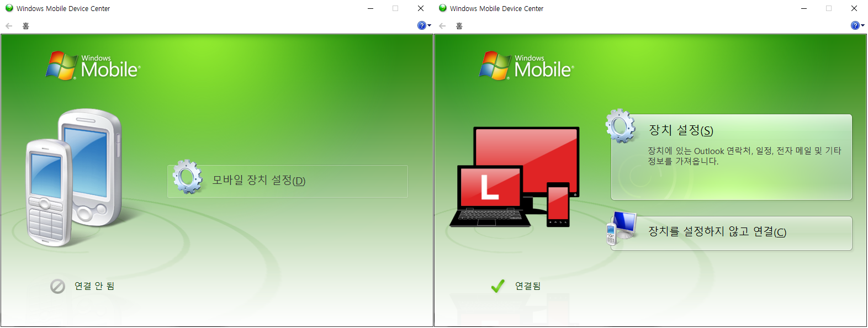The image size is (868, 328).
Task: Choose 장치를 설정하지 않고 연결(C)
Action: (x=732, y=233)
